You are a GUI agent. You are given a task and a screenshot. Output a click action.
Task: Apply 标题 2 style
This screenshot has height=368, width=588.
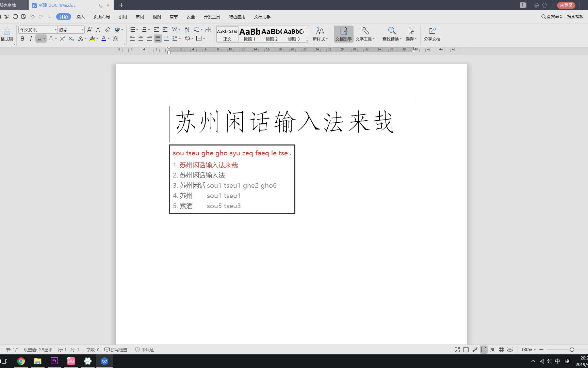272,34
